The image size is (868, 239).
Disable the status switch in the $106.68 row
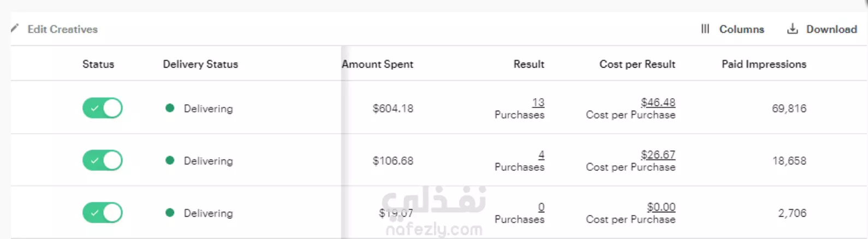click(x=103, y=160)
